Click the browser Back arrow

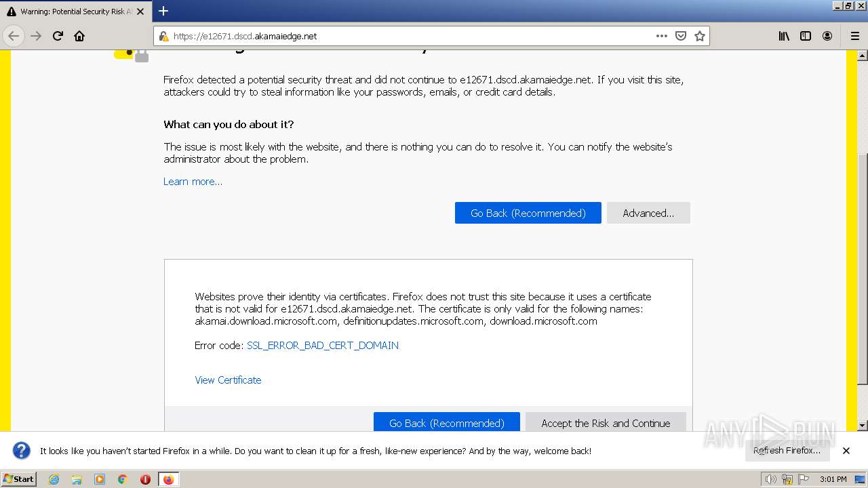pos(14,36)
